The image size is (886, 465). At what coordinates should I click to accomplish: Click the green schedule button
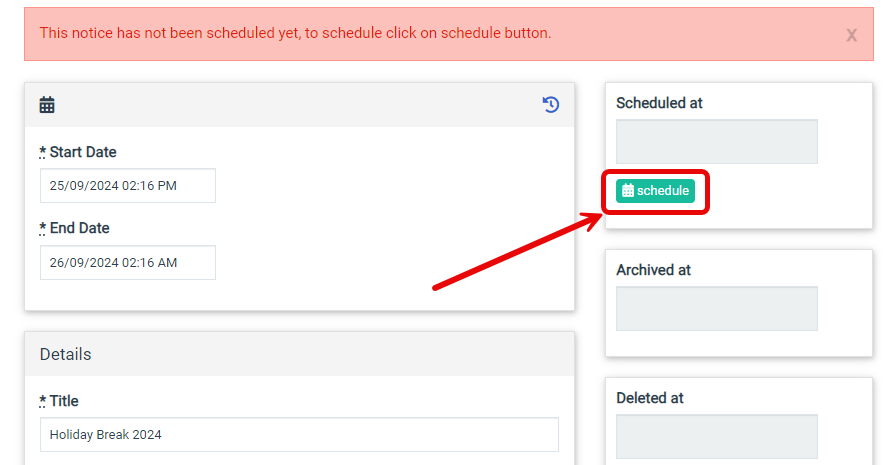[x=655, y=191]
